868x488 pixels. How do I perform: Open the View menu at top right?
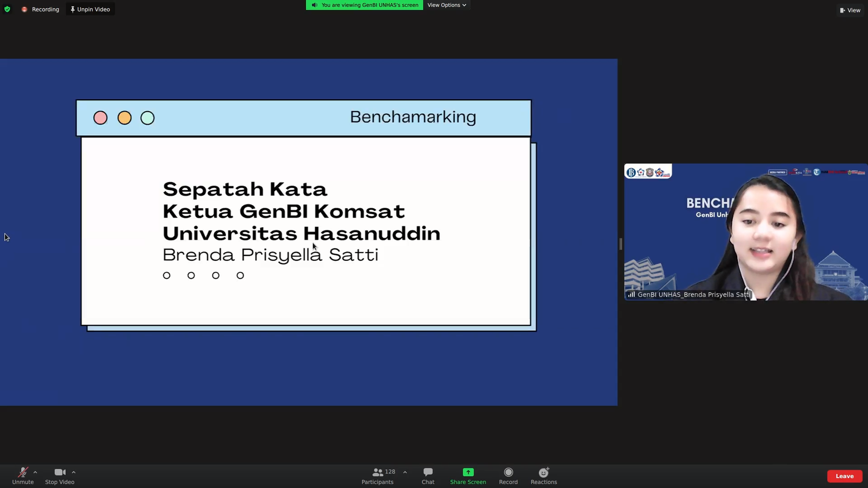coord(850,10)
